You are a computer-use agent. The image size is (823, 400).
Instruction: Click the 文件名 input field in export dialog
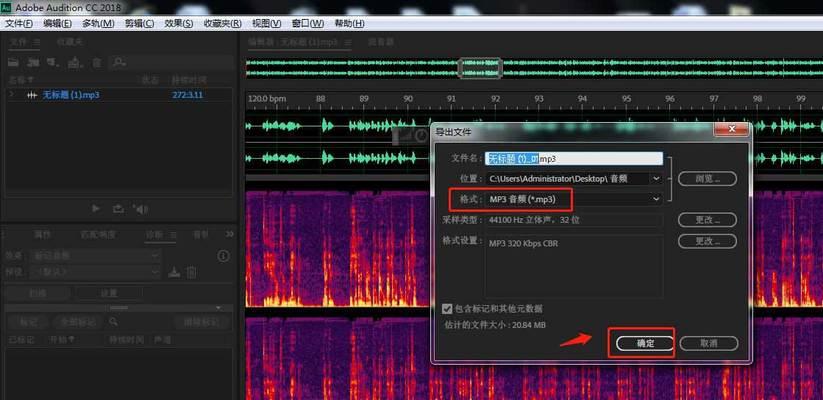(574, 159)
